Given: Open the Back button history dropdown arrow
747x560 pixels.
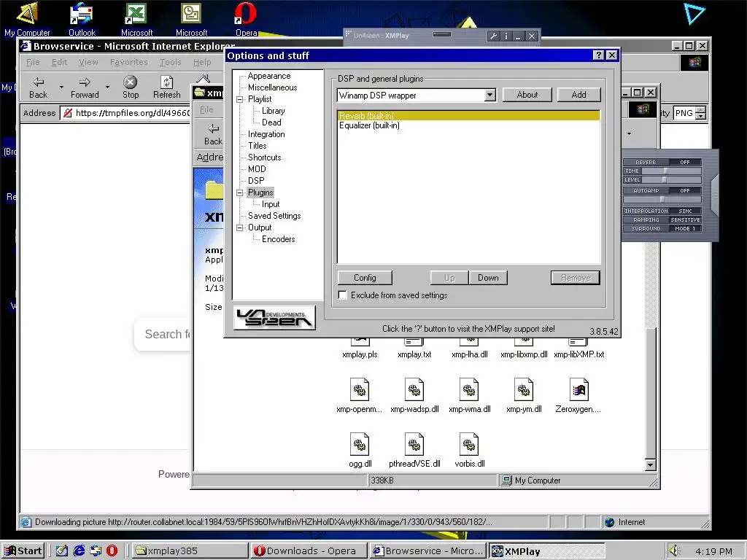Looking at the screenshot, I should [61, 87].
